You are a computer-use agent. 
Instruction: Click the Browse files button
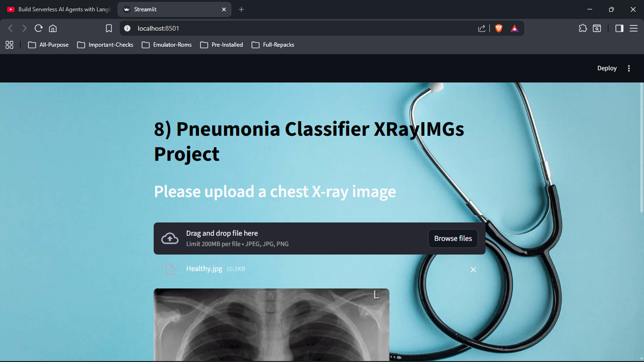(453, 239)
